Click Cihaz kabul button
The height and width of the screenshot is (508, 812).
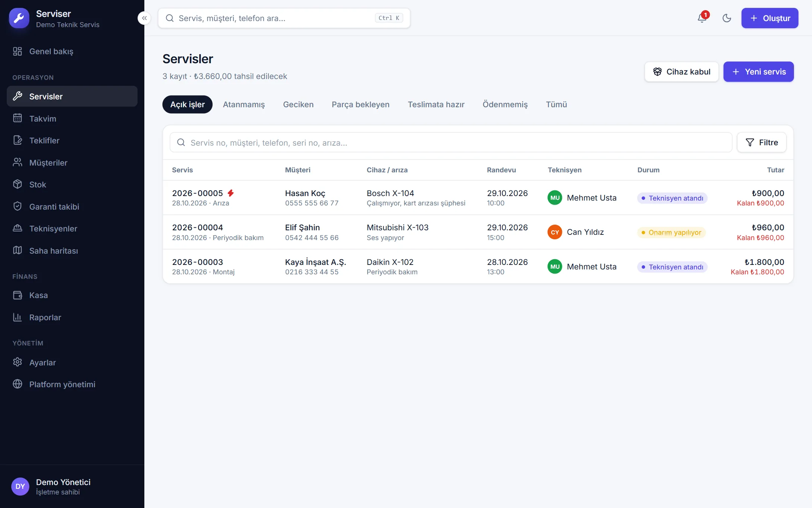click(682, 71)
